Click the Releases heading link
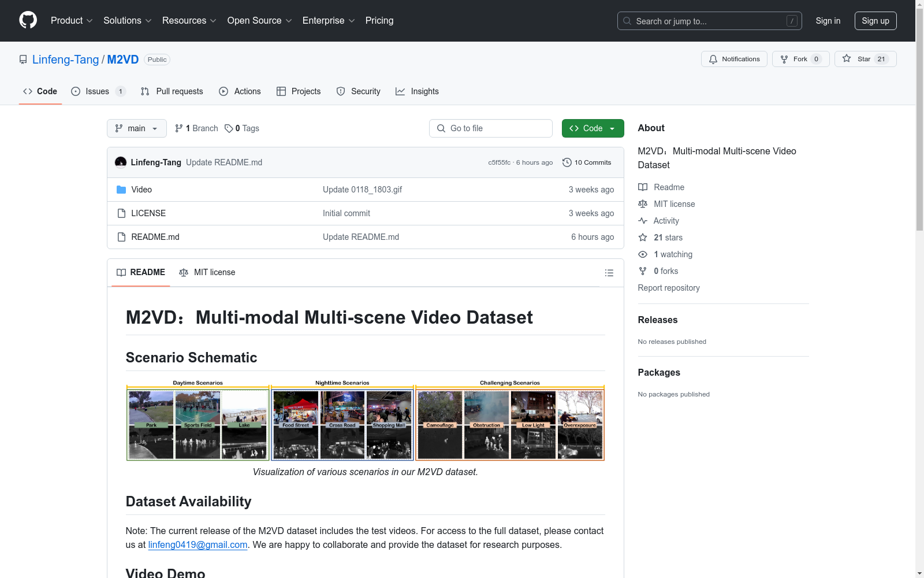924x578 pixels. pyautogui.click(x=658, y=320)
